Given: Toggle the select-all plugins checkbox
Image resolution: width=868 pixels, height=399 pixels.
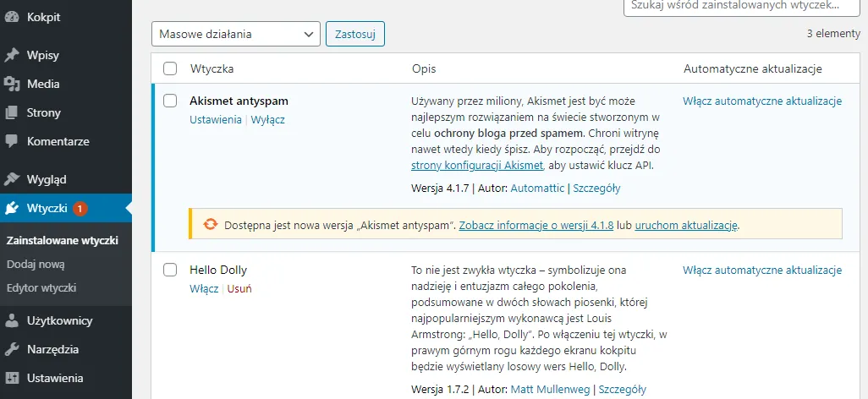Looking at the screenshot, I should 170,68.
